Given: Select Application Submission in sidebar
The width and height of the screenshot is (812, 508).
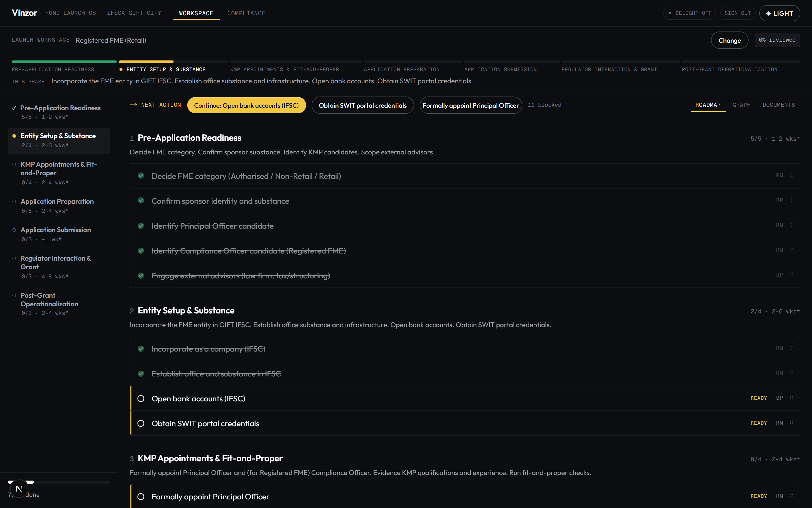Looking at the screenshot, I should click(x=59, y=234).
